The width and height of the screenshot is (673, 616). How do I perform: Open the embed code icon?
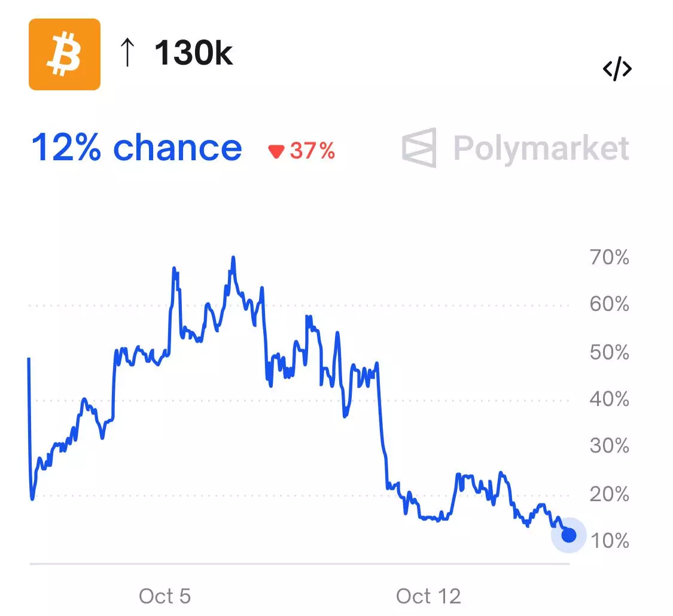point(617,69)
